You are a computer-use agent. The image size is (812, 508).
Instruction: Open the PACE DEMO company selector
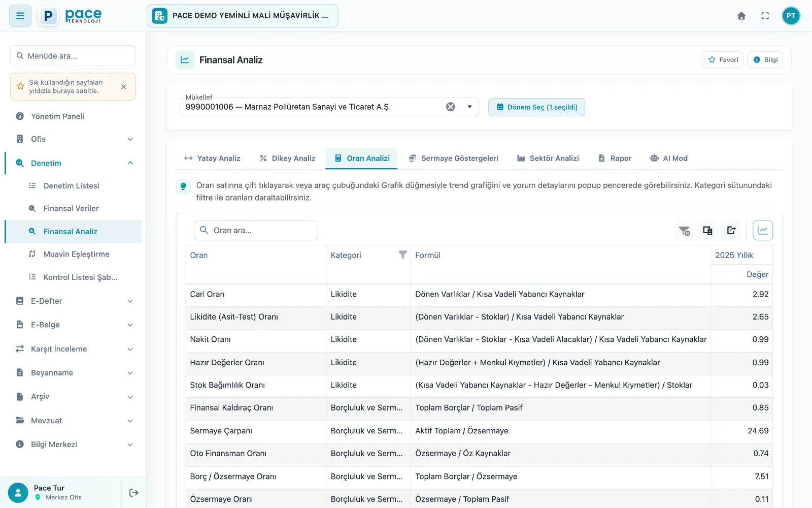pyautogui.click(x=243, y=16)
